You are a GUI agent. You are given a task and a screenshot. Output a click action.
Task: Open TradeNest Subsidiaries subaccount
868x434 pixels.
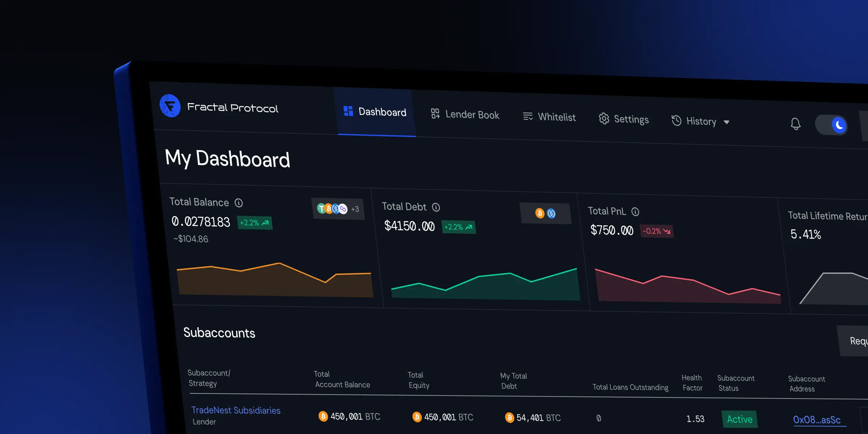[235, 410]
